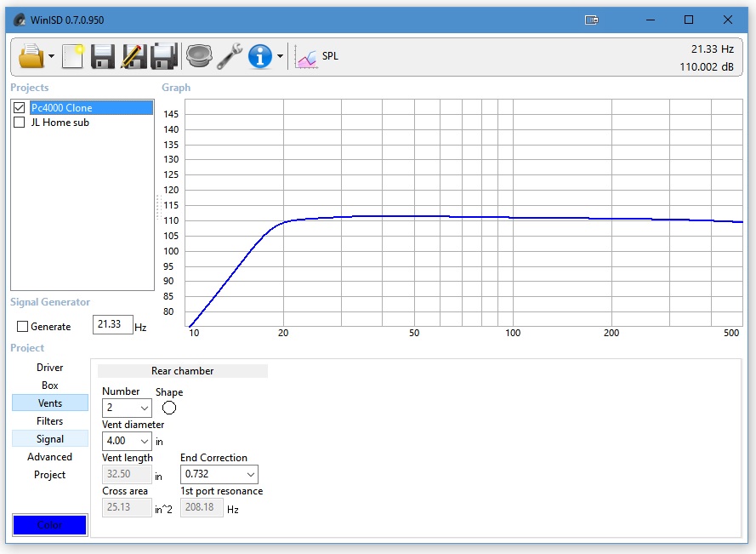Click the SPL graph label
Image resolution: width=756 pixels, height=554 pixels.
coord(330,56)
